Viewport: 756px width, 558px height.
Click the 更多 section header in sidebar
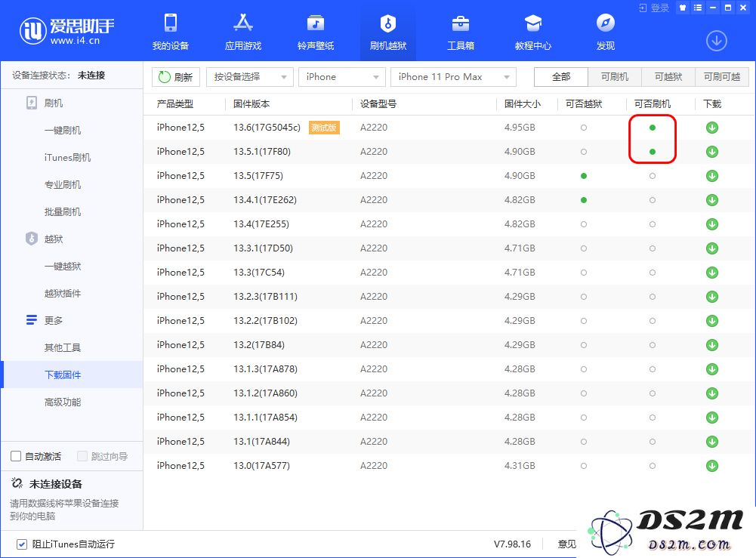point(54,320)
